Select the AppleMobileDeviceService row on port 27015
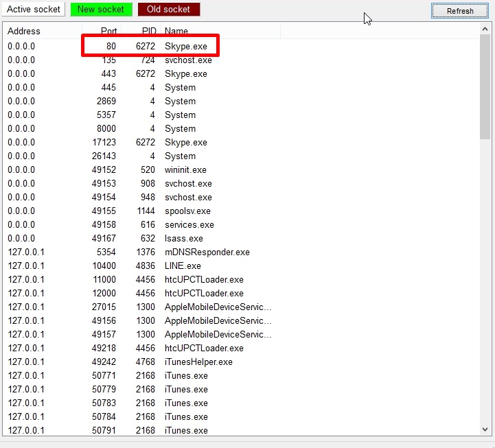The height and width of the screenshot is (448, 495). tap(241, 307)
